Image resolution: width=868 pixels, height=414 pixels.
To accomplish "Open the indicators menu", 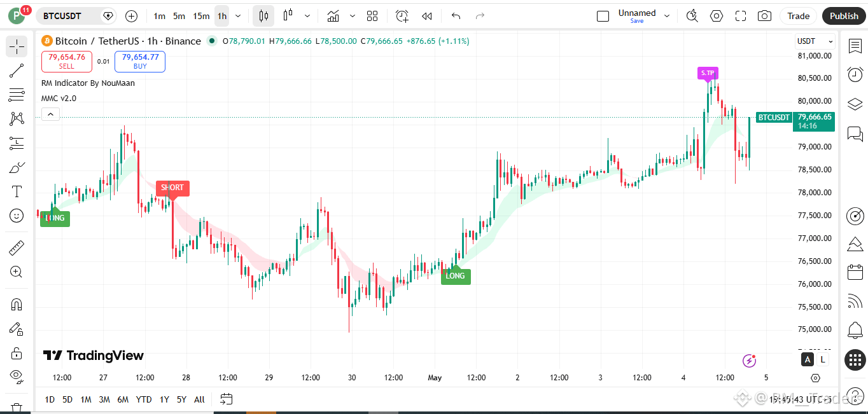I will click(x=333, y=16).
